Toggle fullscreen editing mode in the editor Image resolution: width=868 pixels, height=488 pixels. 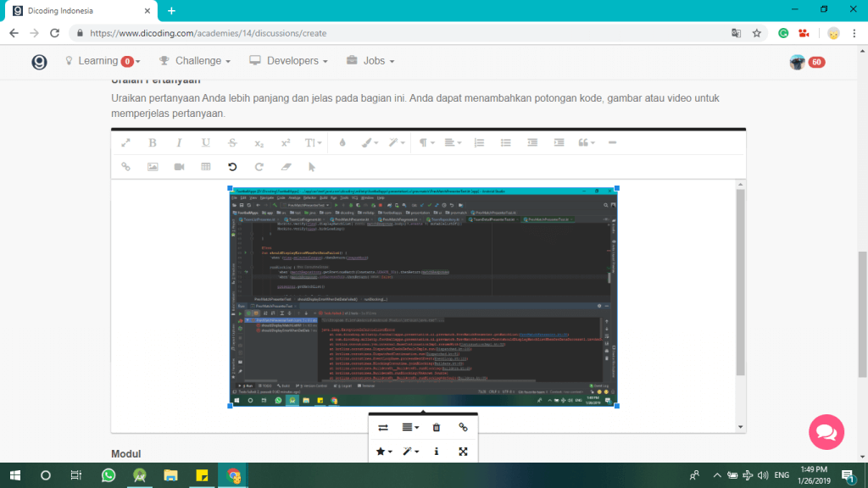coord(463,452)
